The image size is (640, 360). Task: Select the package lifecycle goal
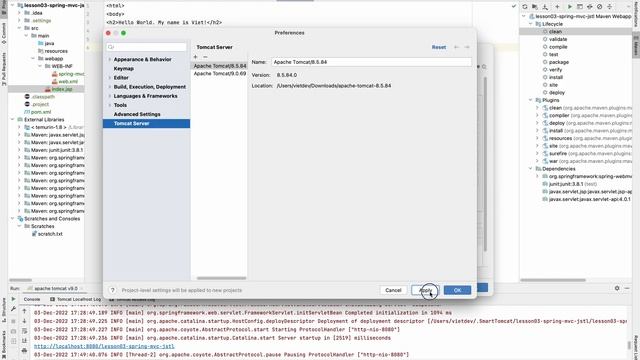(559, 62)
